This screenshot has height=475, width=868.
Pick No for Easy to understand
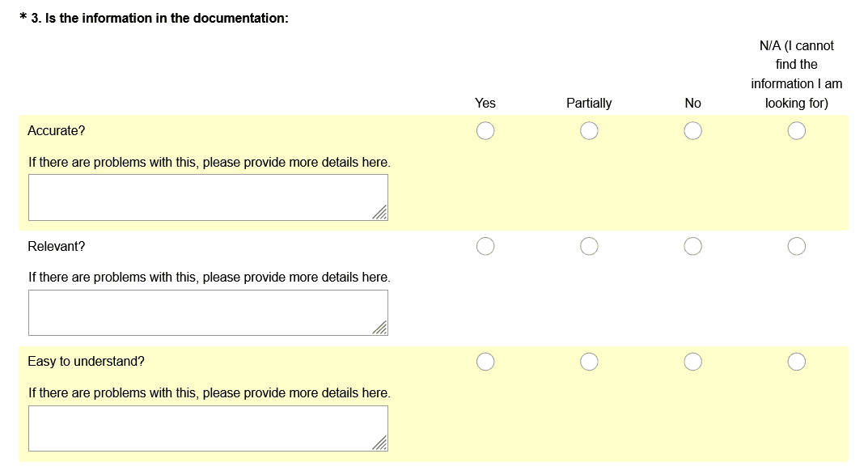[692, 362]
